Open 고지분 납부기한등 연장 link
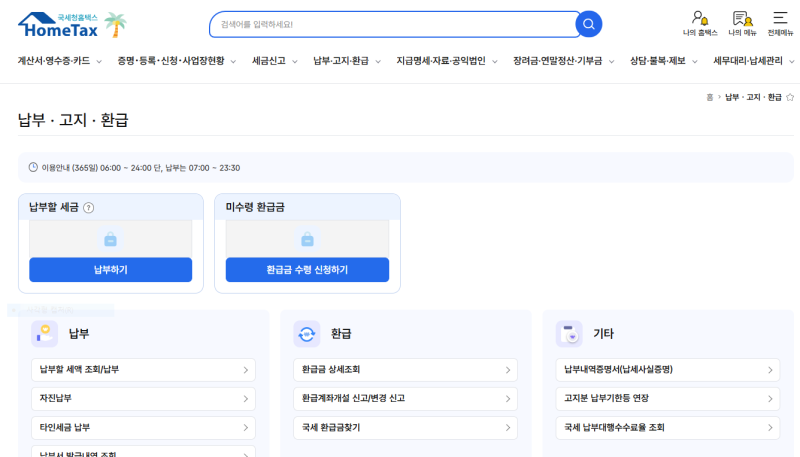Viewport: 800px width, 457px height. (x=668, y=398)
